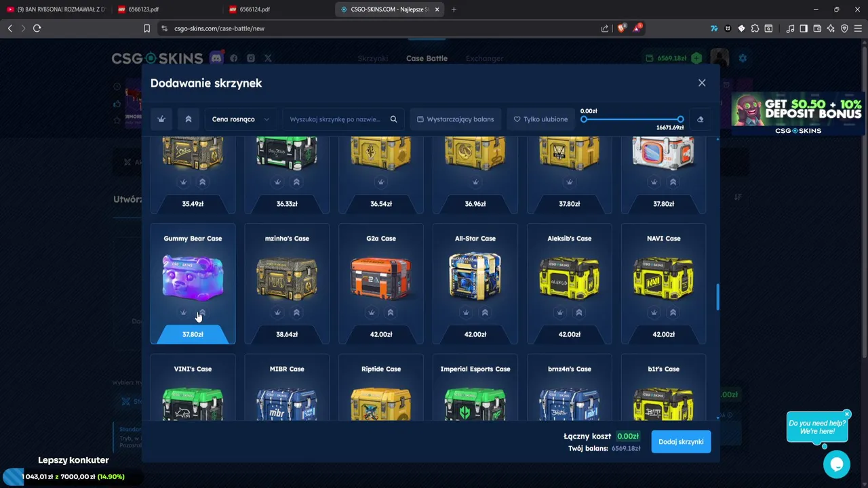Select the G2a Case thumbnail
Screen dimensions: 868x488
(x=381, y=277)
